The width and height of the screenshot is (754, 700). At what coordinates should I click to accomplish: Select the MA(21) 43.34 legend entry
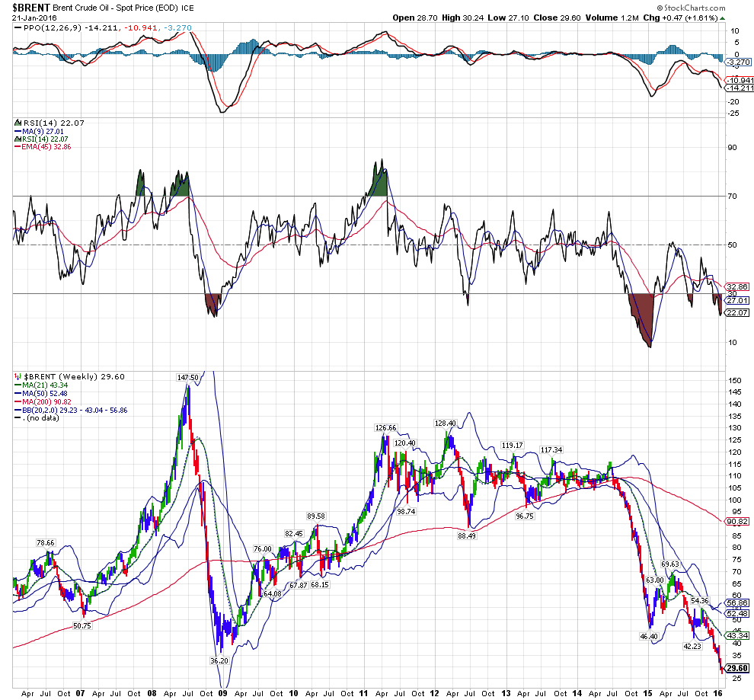pos(46,385)
